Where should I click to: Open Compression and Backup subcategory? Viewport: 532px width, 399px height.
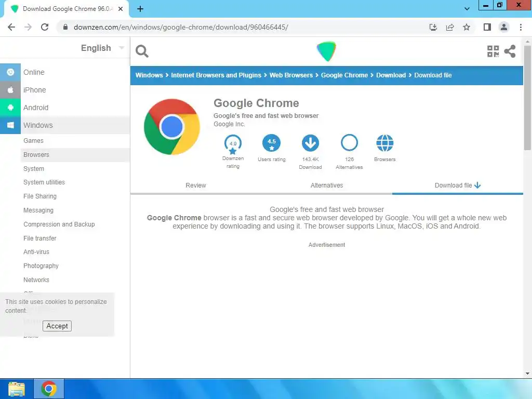point(59,224)
